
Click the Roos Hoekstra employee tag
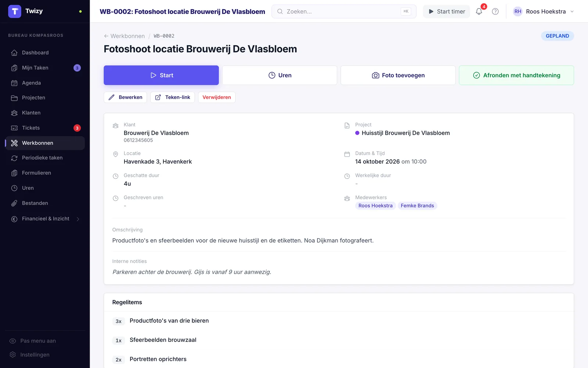pos(375,206)
